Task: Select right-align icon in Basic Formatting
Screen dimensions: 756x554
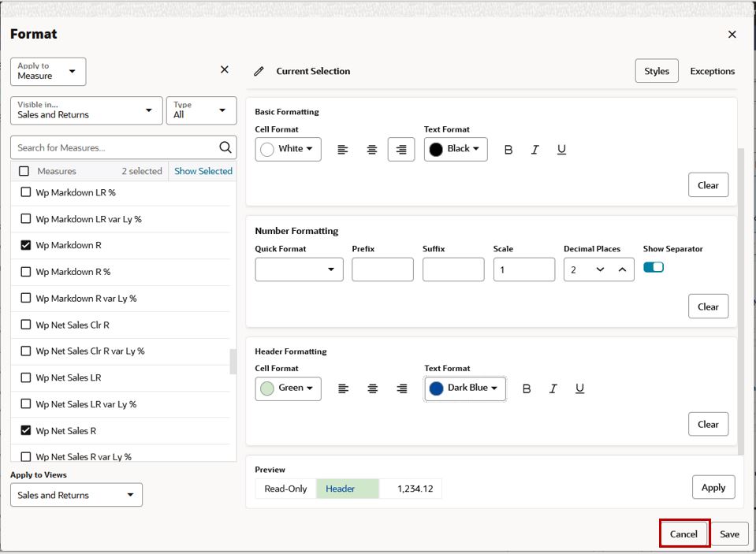Action: point(401,150)
